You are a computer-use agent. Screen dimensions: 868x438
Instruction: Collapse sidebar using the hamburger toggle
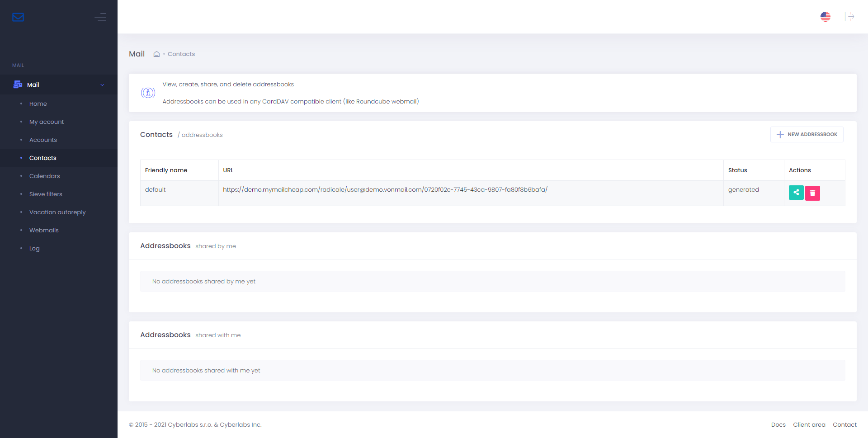[x=100, y=17]
